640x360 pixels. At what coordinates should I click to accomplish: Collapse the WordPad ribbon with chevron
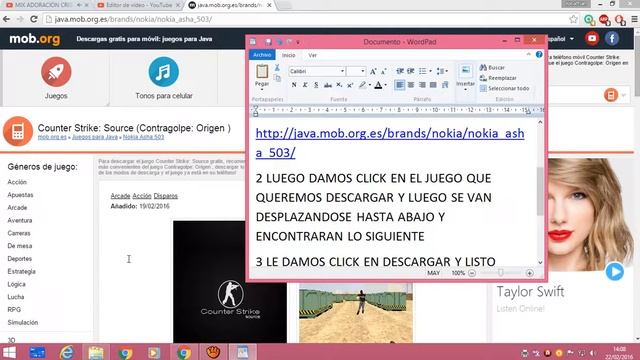click(x=529, y=54)
